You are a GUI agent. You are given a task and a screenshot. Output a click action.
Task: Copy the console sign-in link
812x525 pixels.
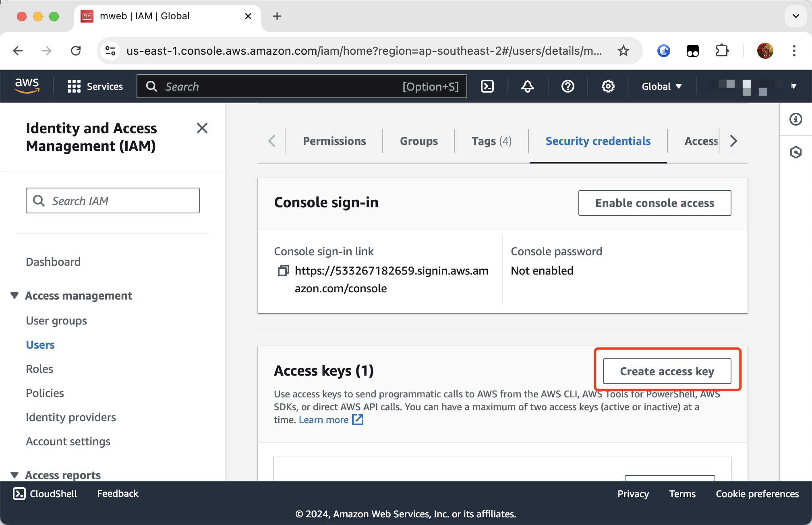(283, 271)
